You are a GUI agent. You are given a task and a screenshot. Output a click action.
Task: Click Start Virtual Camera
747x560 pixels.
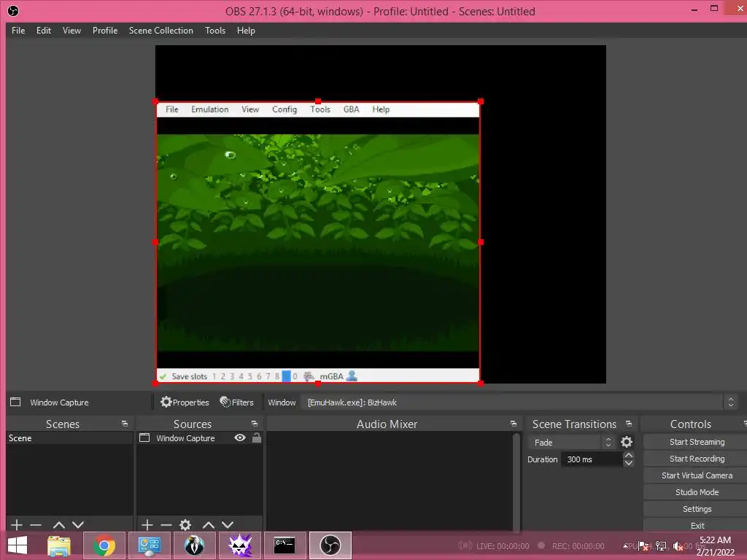[x=697, y=475]
